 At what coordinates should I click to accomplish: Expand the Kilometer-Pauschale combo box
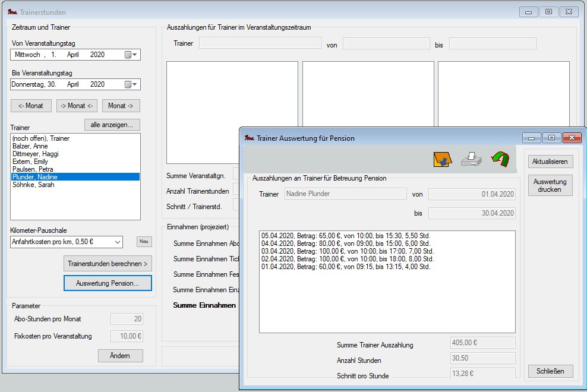(117, 242)
